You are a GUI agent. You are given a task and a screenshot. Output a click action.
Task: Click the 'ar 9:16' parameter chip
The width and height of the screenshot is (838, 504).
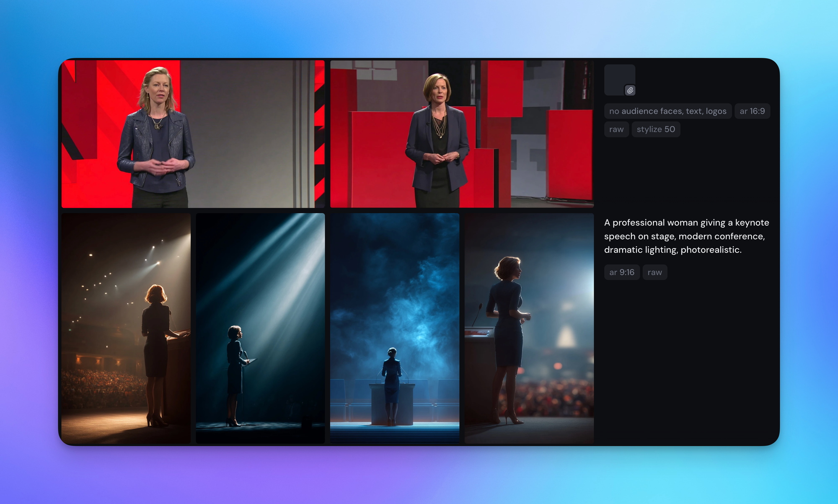(621, 272)
